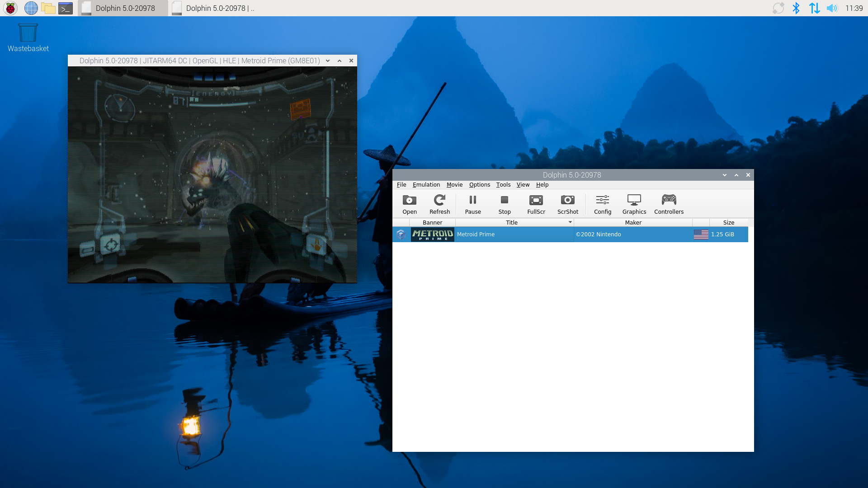Click the Help menu in Dolphin
The height and width of the screenshot is (488, 868).
click(542, 184)
